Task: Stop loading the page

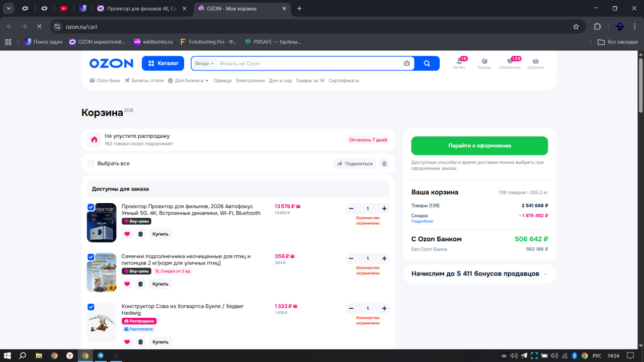Action: click(x=39, y=26)
